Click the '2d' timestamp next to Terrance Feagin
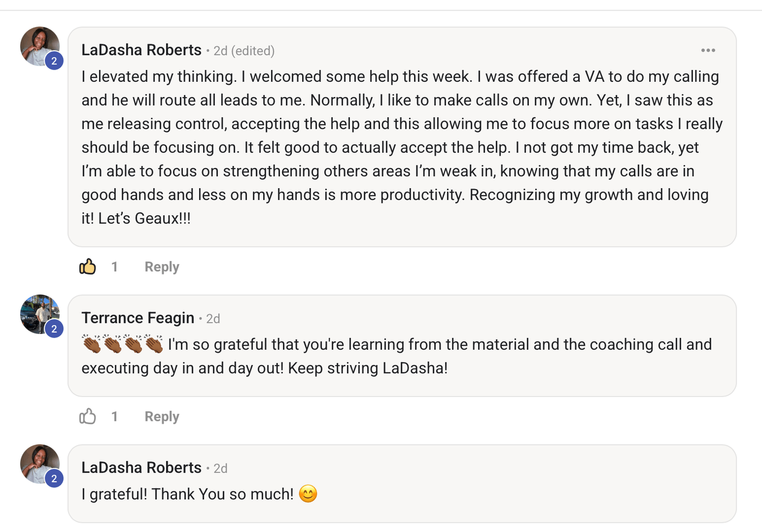The image size is (762, 532). (213, 319)
